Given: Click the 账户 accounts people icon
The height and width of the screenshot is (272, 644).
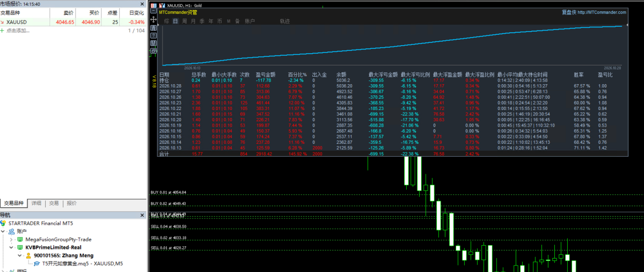Looking at the screenshot, I should pyautogui.click(x=12, y=231).
